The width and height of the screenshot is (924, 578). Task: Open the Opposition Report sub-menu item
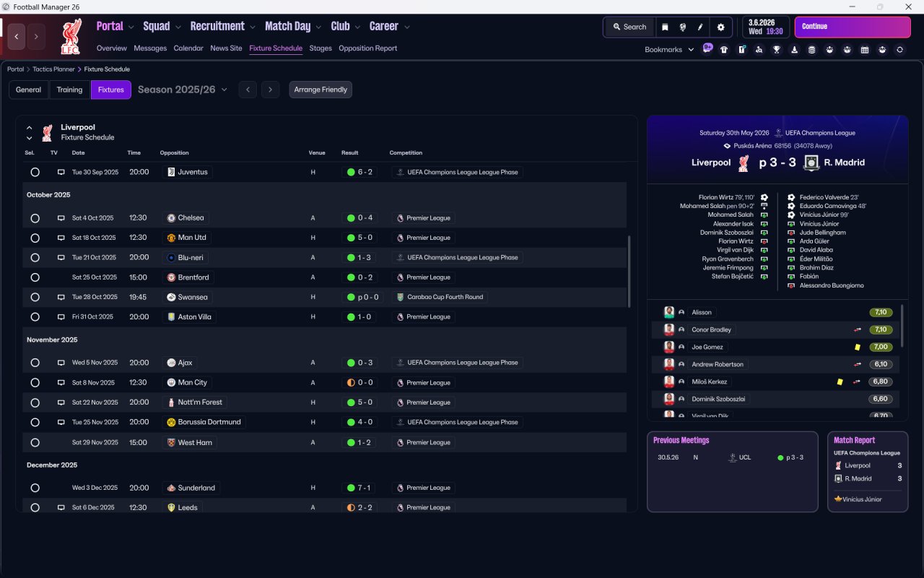coord(368,48)
